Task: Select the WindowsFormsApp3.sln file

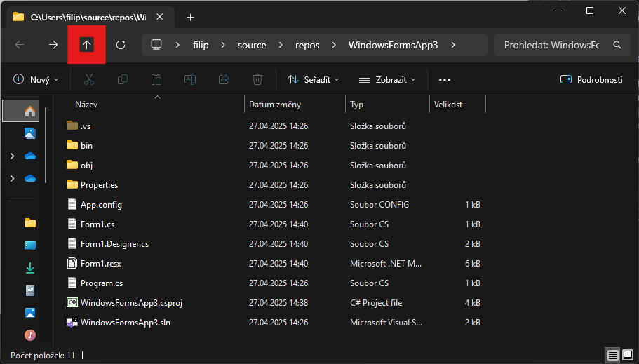Action: click(125, 323)
